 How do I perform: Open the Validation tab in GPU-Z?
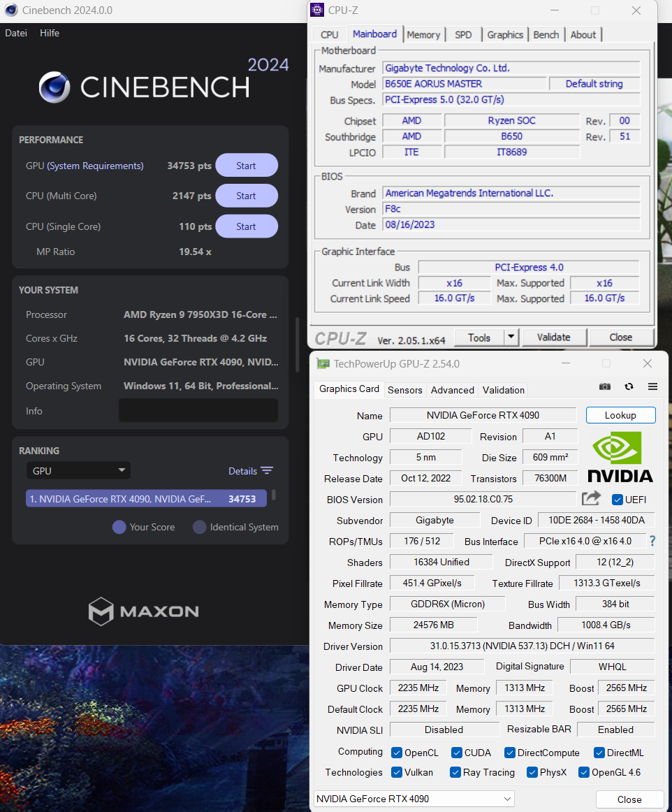(x=503, y=390)
